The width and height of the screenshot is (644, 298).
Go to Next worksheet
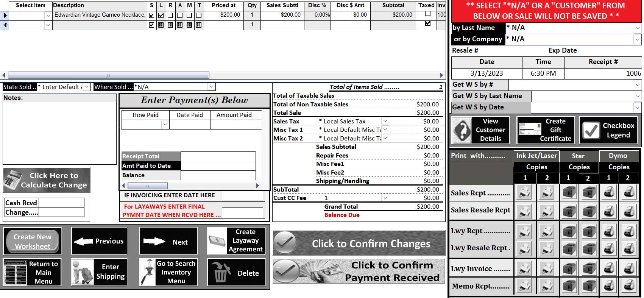pyautogui.click(x=168, y=241)
